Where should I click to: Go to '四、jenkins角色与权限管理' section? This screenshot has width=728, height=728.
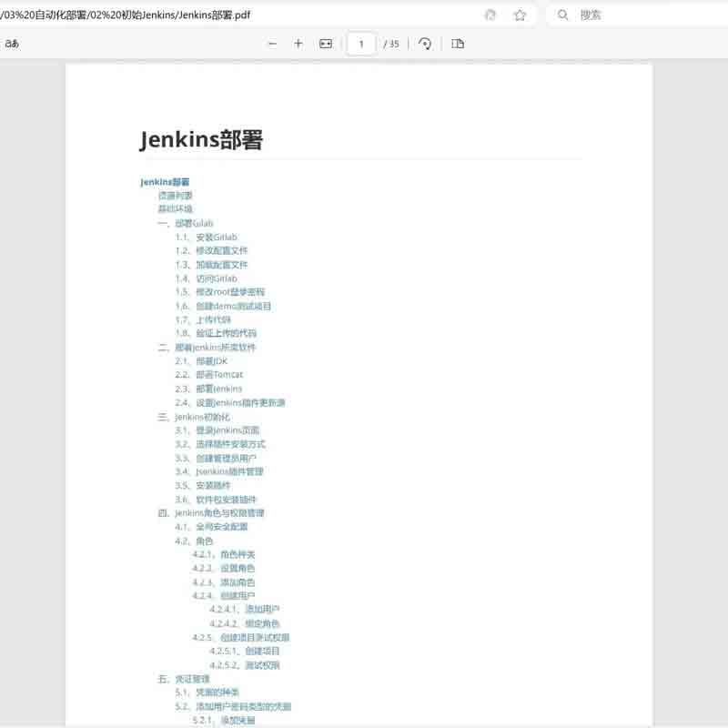pos(211,513)
